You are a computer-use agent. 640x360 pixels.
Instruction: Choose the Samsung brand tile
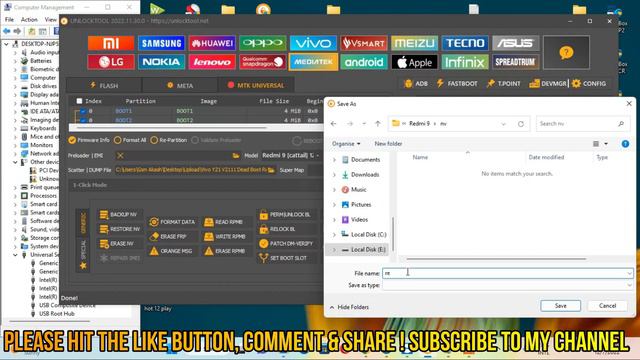(x=161, y=43)
